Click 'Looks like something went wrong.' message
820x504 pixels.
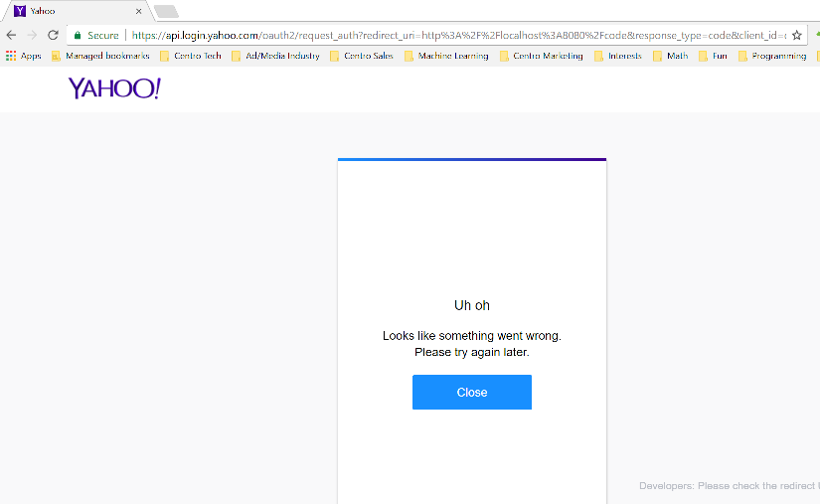[x=472, y=336]
